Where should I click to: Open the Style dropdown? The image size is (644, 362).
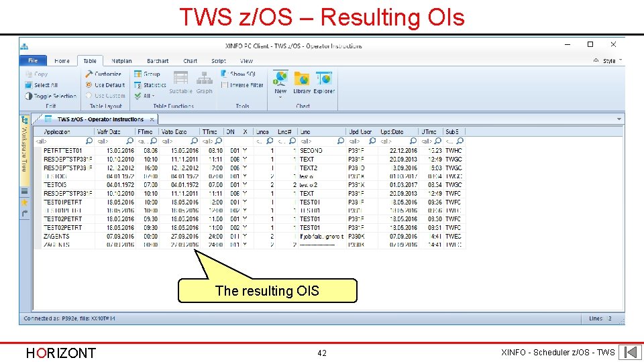pyautogui.click(x=612, y=61)
